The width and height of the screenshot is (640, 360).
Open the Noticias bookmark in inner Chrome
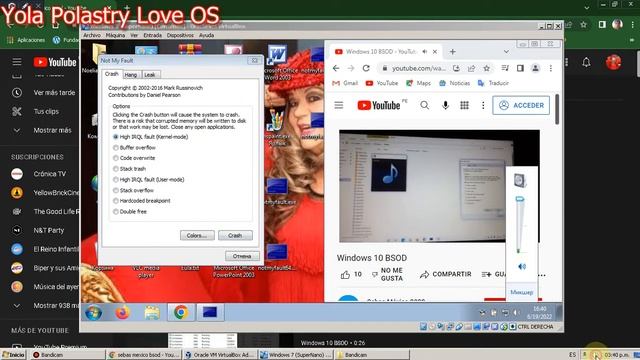[x=454, y=83]
